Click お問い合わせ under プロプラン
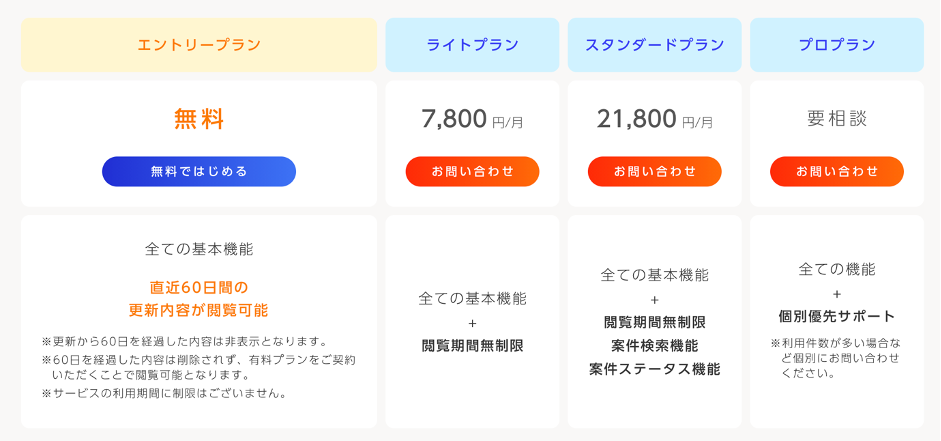The height and width of the screenshot is (441, 941). [837, 172]
